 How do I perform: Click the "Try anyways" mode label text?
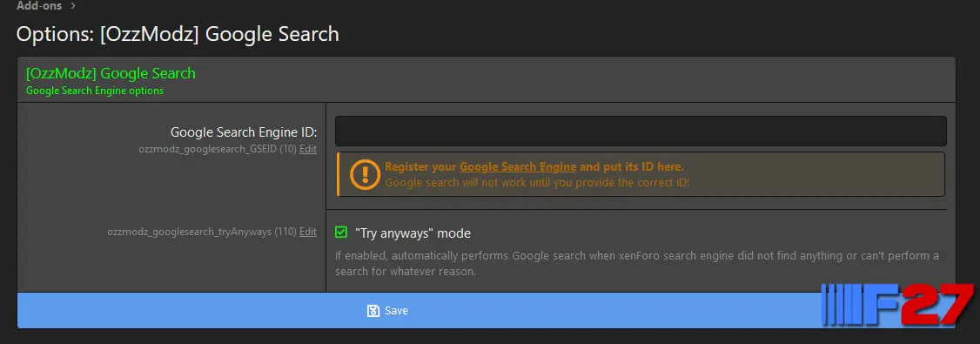coord(413,233)
